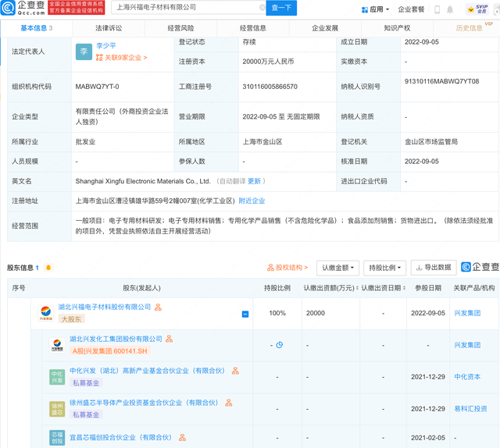500x448 pixels.
Task: Open equity chart icon next to 湖北兴发化工集团
Action: click(170, 339)
